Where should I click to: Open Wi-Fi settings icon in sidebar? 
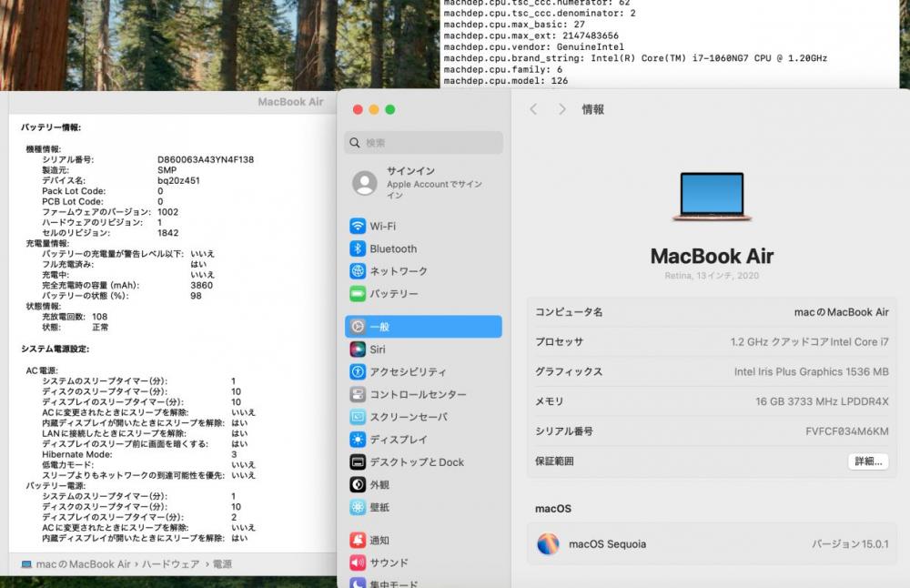click(358, 227)
